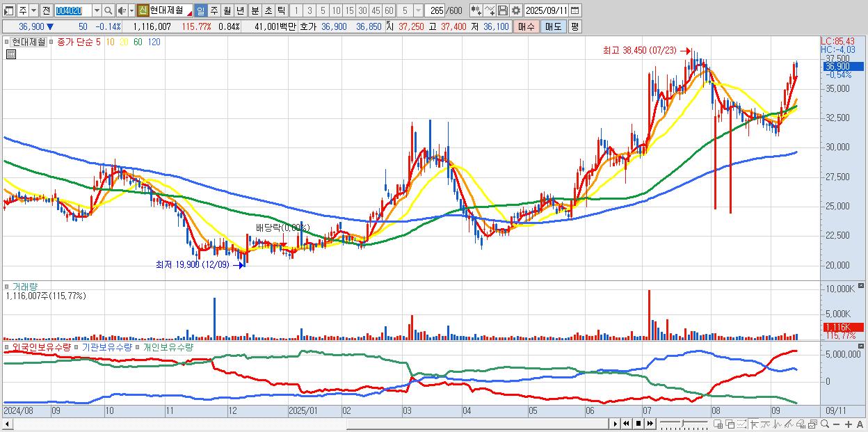Rewind chart replay
Screen dimensions: 868x432
pyautogui.click(x=626, y=424)
